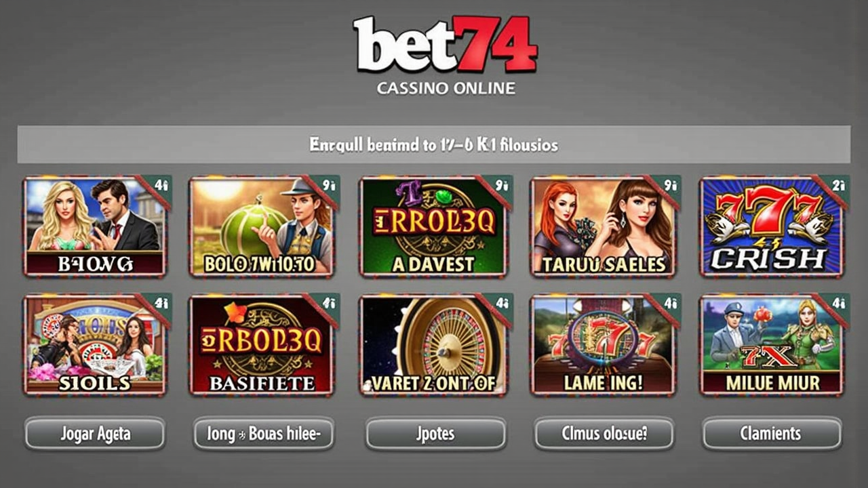
Task: Launch the LAME ING! 777 game
Action: point(604,344)
